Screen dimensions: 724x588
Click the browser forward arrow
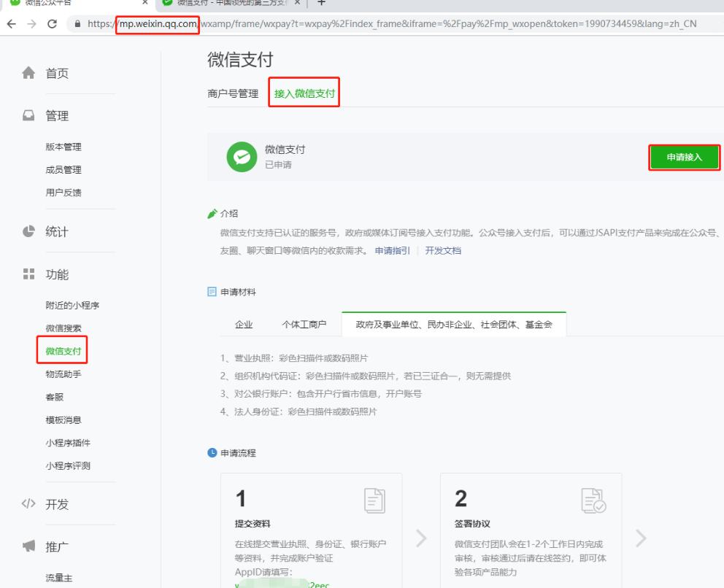[x=32, y=24]
